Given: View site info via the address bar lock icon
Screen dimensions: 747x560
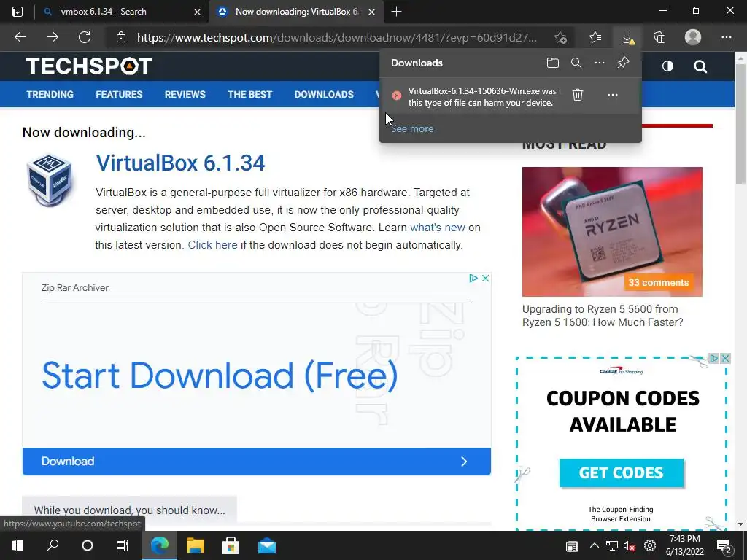Looking at the screenshot, I should click(x=121, y=37).
